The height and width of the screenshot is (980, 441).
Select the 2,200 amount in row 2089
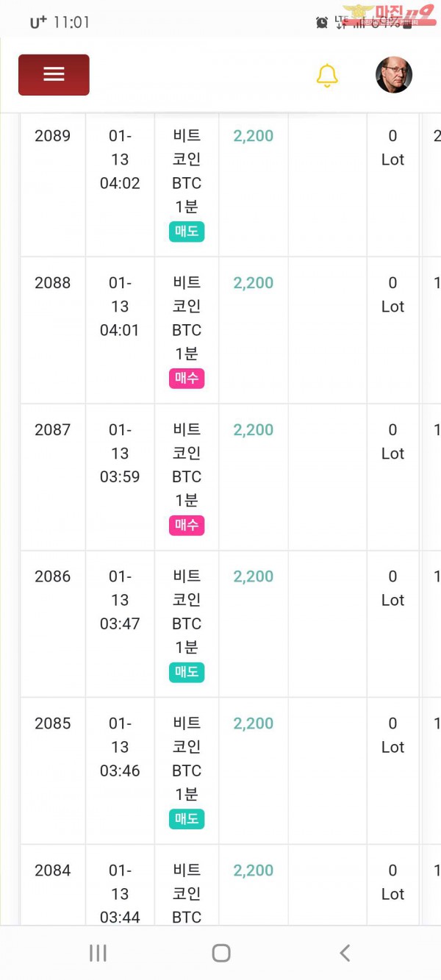(254, 136)
